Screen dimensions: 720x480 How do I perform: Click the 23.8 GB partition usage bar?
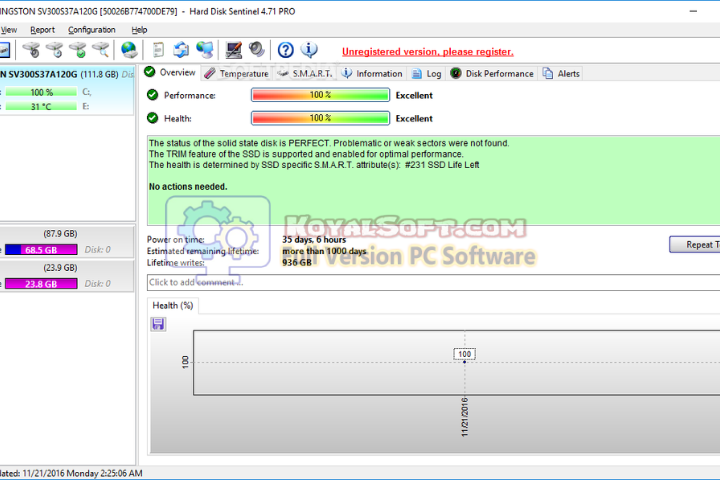coord(41,283)
